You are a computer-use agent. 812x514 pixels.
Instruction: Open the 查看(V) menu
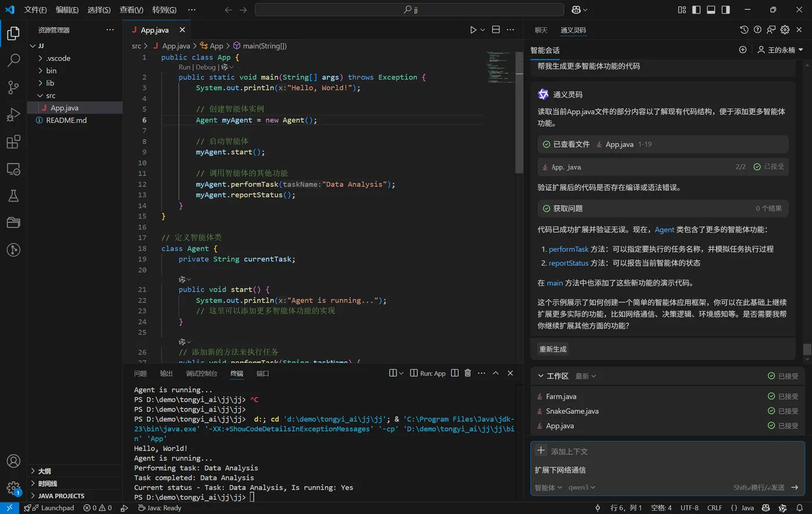pos(131,10)
